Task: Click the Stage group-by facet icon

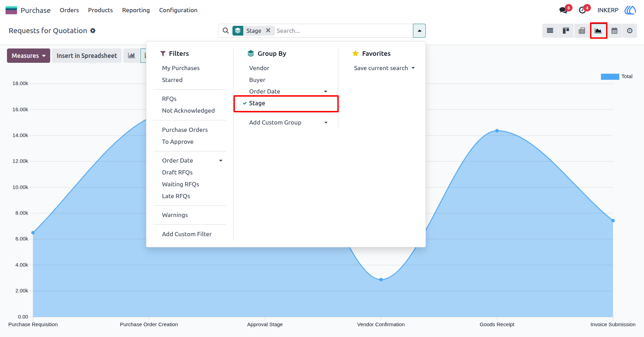Action: pos(238,31)
